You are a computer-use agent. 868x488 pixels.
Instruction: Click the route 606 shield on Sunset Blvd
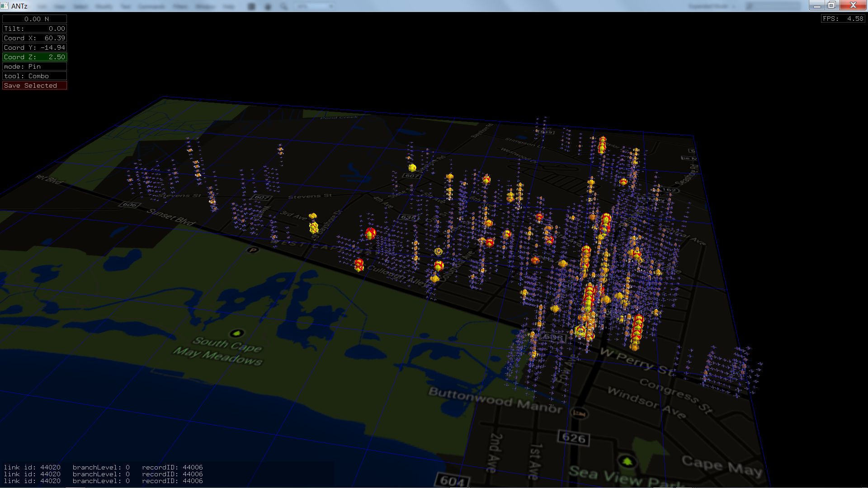[x=130, y=205]
